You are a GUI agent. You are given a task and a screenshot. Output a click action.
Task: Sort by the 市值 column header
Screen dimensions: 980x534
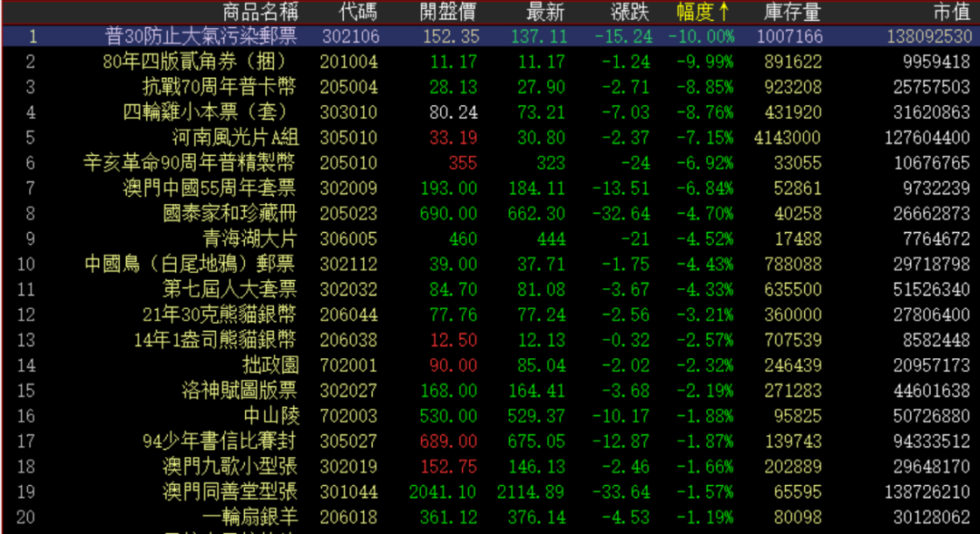[952, 12]
